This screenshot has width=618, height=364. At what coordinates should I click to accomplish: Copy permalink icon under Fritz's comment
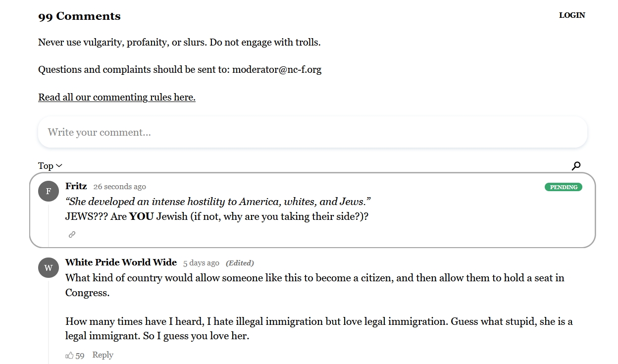72,235
